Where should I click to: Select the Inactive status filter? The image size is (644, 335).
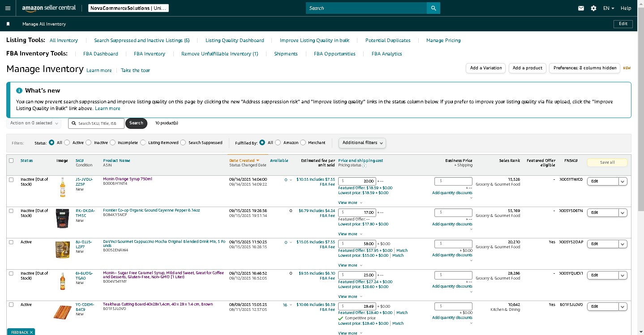tap(88, 143)
